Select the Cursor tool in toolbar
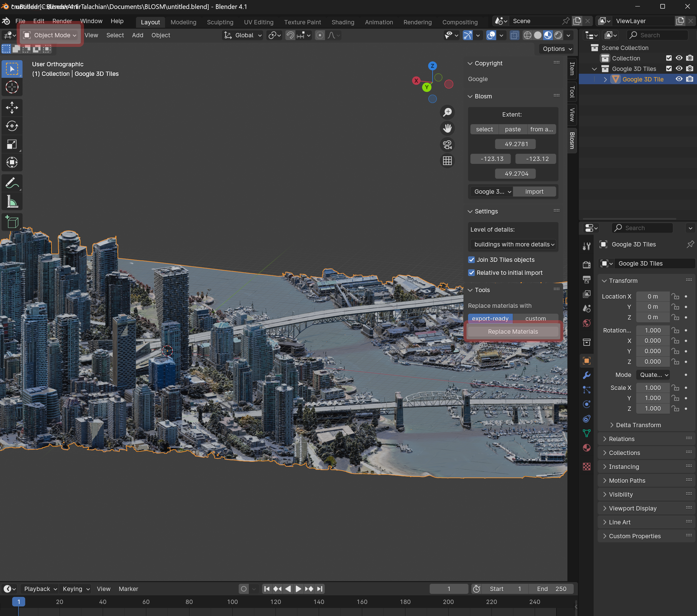Screen dimensions: 697x616 [12, 87]
